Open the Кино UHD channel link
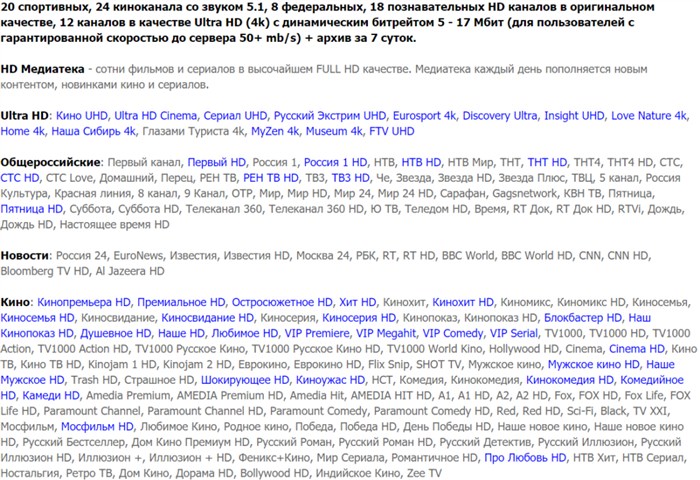The width and height of the screenshot is (700, 480). click(x=82, y=116)
